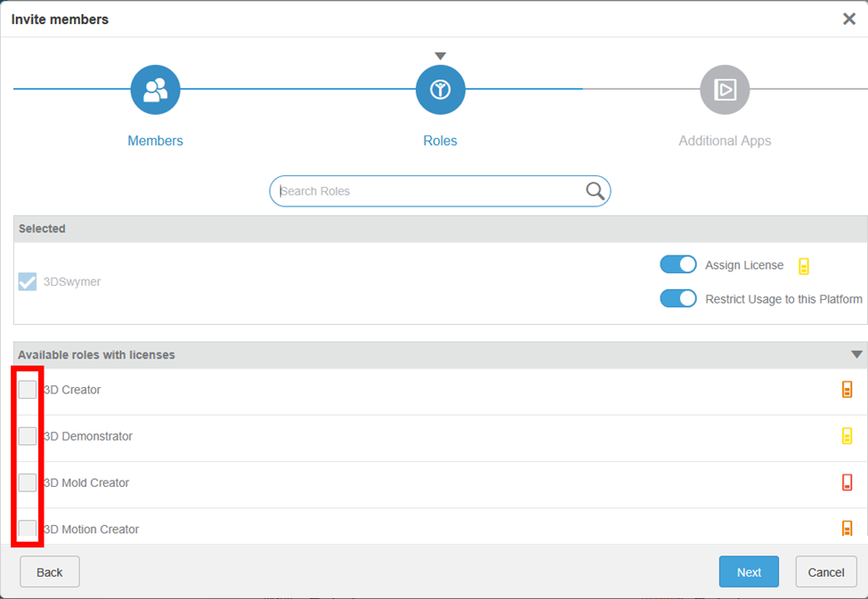
Task: Click the Additional Apps step circle icon
Action: point(725,90)
